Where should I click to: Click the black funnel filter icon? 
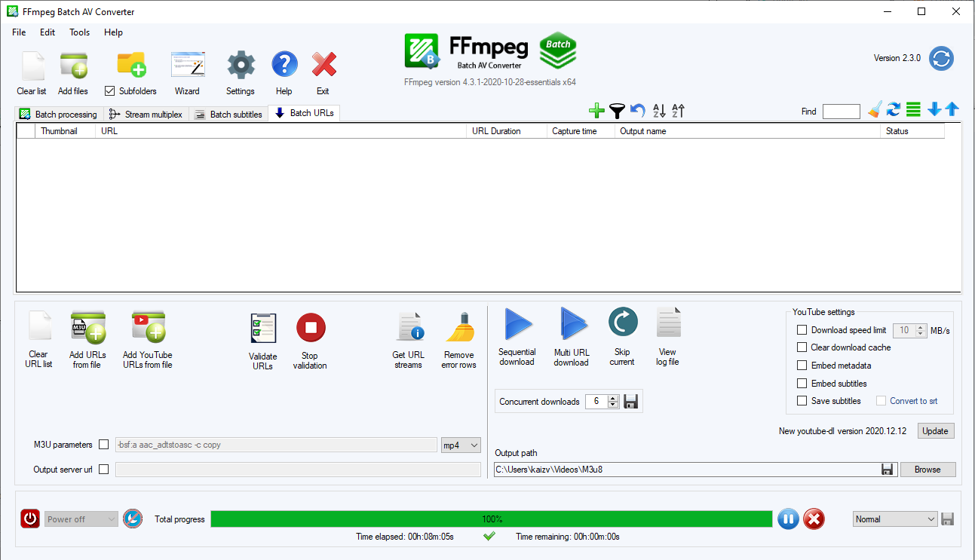617,111
